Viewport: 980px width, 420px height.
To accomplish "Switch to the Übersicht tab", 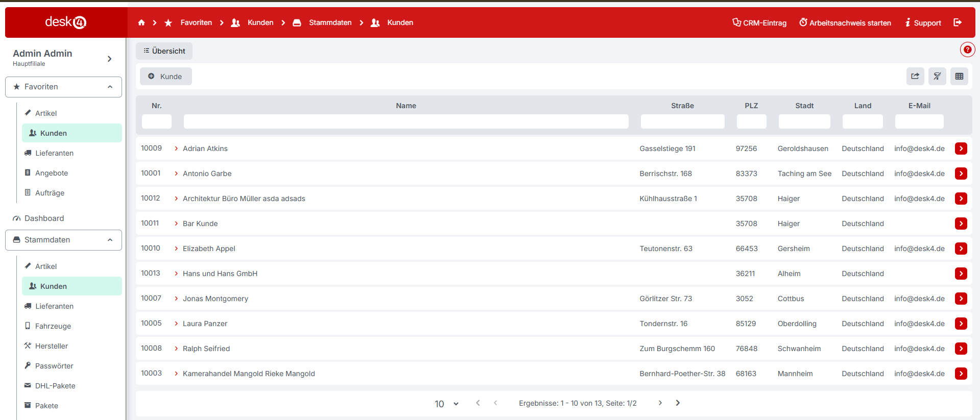I will click(x=164, y=51).
